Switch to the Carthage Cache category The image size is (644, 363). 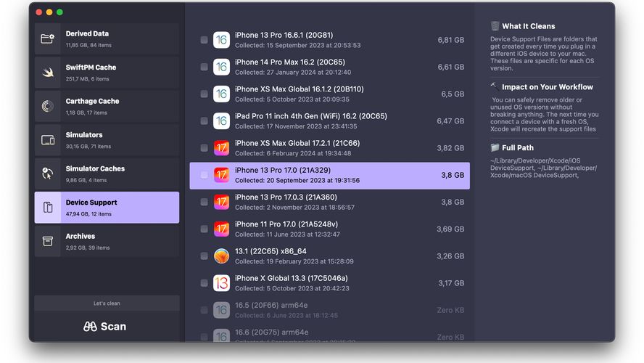(x=107, y=106)
